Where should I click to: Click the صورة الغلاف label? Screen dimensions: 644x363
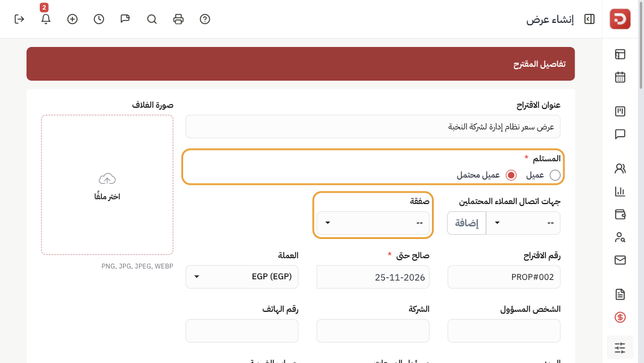tap(152, 105)
